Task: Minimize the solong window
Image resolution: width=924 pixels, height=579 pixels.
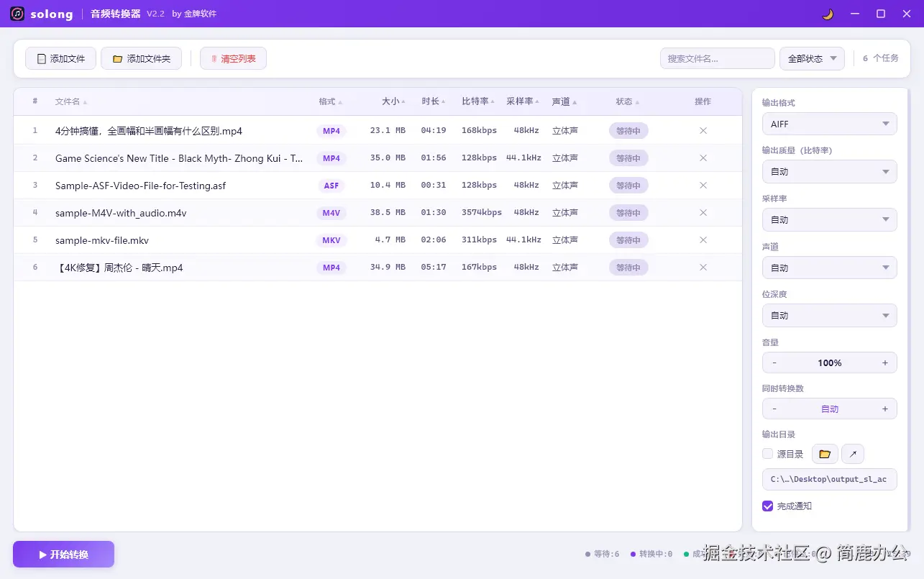Action: (855, 14)
